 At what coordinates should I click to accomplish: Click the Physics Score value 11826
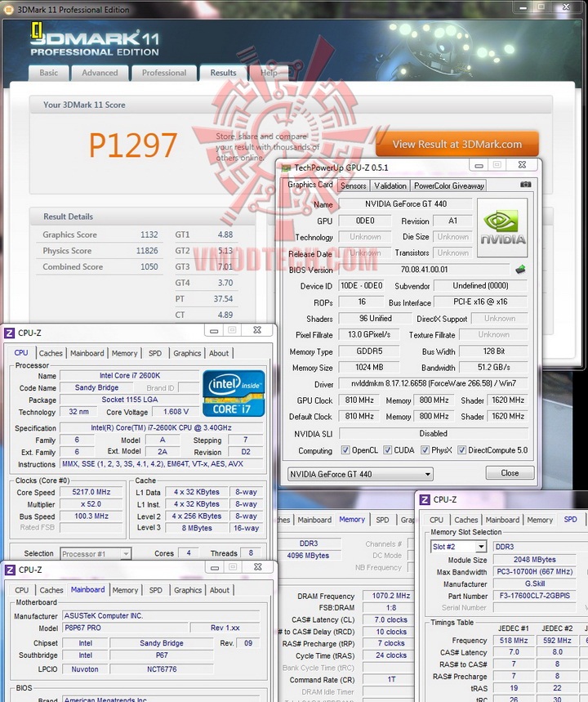click(147, 251)
